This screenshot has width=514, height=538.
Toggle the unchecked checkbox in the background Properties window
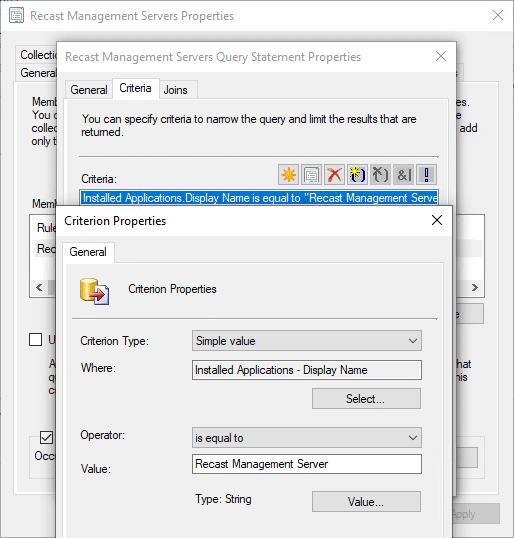[35, 340]
